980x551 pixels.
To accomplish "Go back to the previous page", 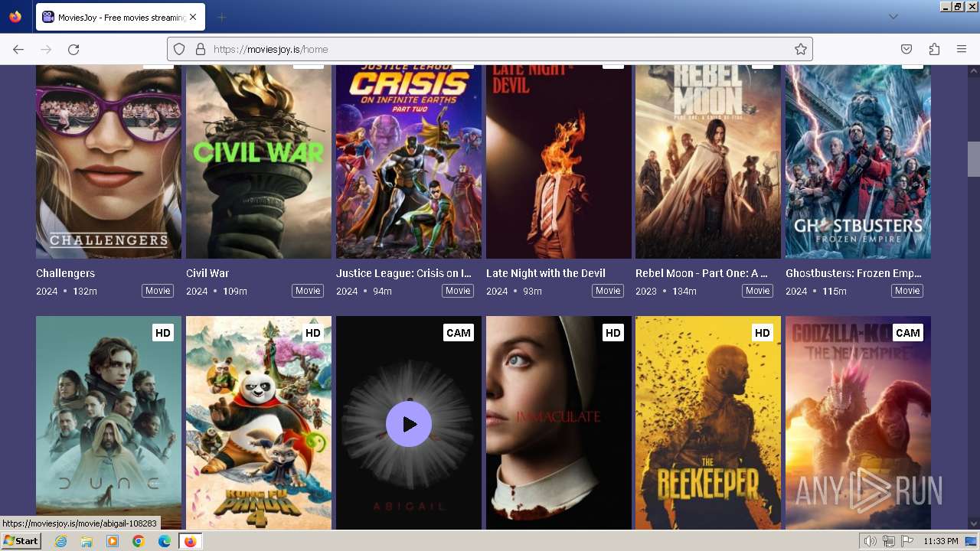I will click(18, 49).
